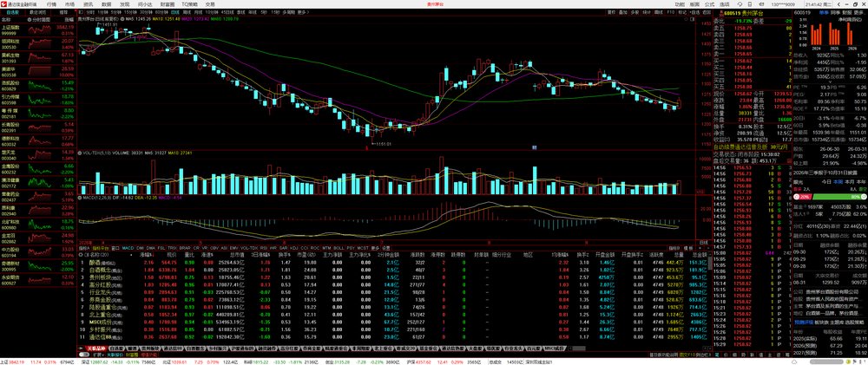Open the 选项 menu at top right
Viewport: 868px width, 365px height.
(x=724, y=3)
